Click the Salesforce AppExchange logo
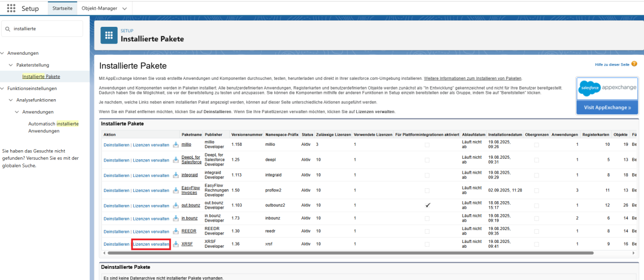 tap(606, 88)
